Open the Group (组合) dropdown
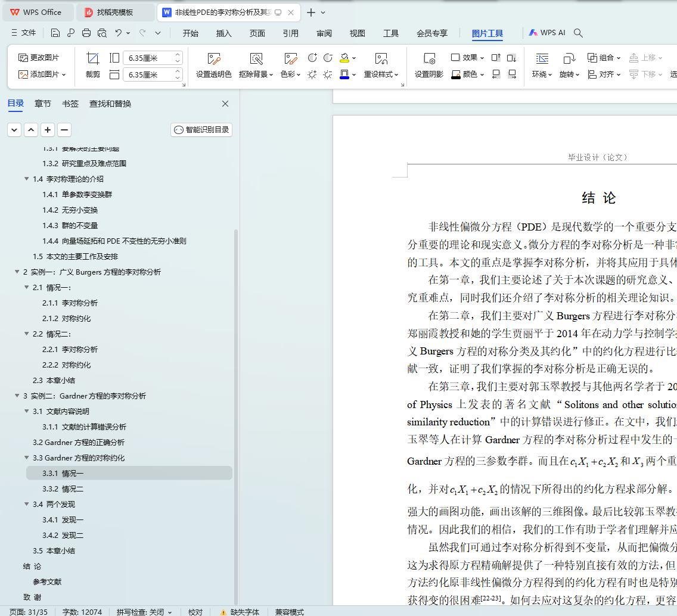Image resolution: width=677 pixels, height=616 pixels. pyautogui.click(x=604, y=57)
